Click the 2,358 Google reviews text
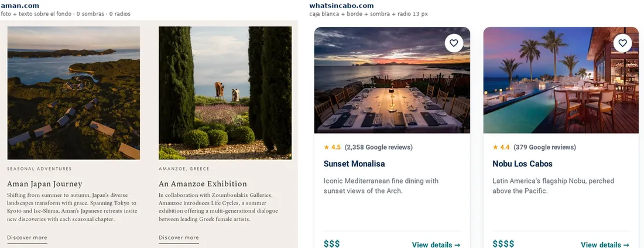644x248 pixels. (379, 147)
